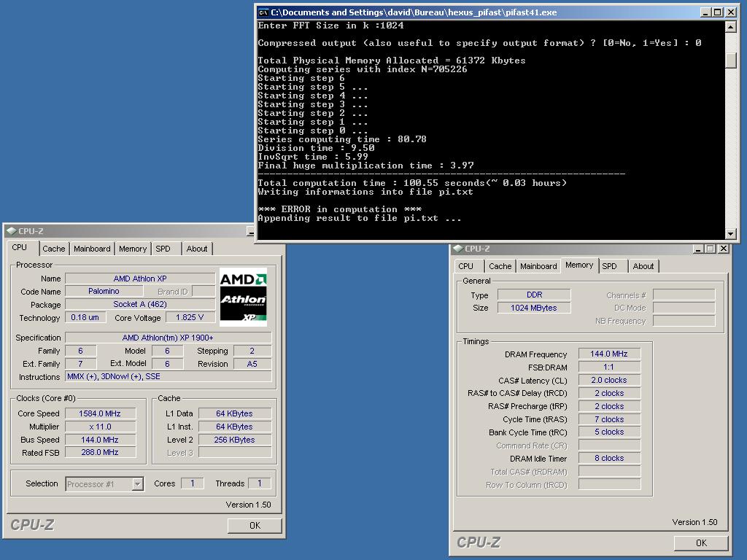Viewport: 747px width, 560px height.
Task: Click the console scrollbar down arrow
Action: tap(730, 233)
